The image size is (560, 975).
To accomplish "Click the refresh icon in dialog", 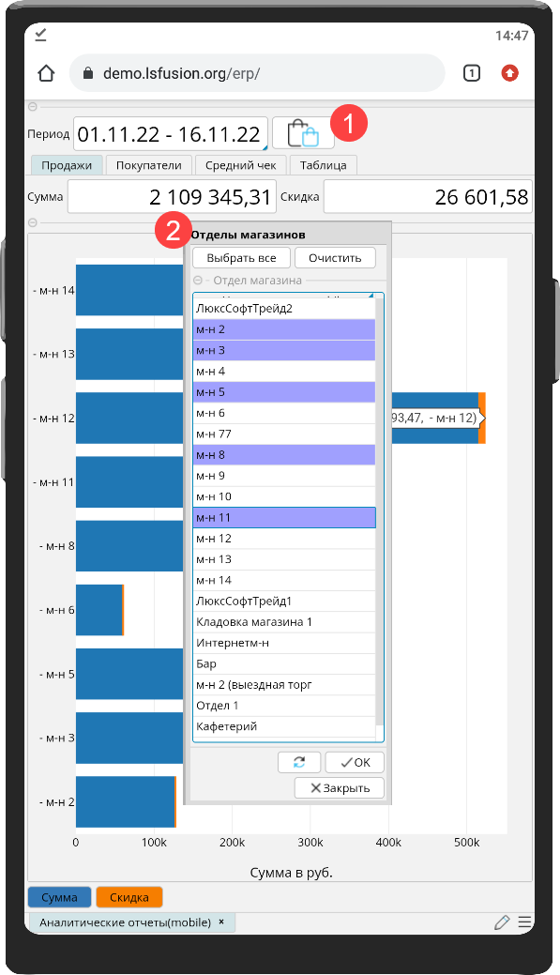I will pyautogui.click(x=299, y=762).
